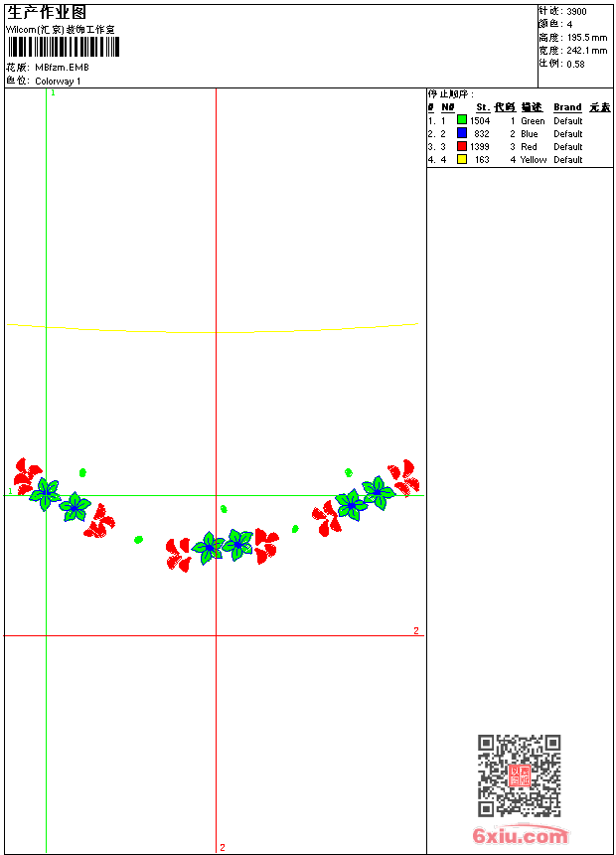Select the Colorway 1 label
This screenshot has height=855, width=616.
(x=58, y=82)
